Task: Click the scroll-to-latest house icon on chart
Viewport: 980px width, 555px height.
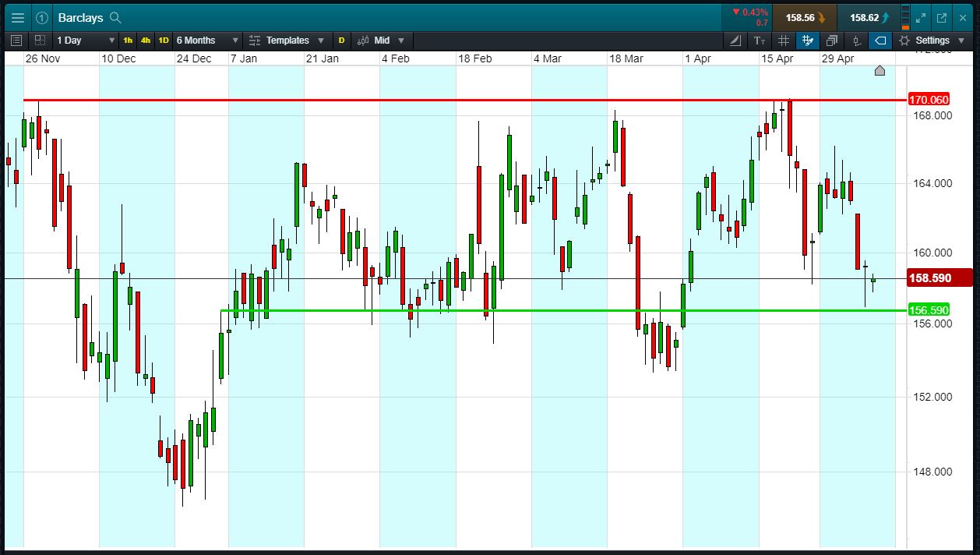Action: point(880,71)
